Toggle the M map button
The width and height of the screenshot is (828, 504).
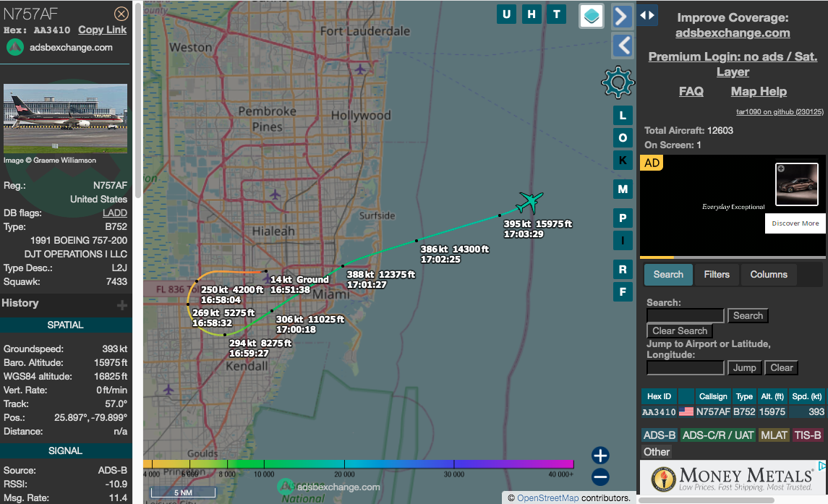pyautogui.click(x=623, y=189)
